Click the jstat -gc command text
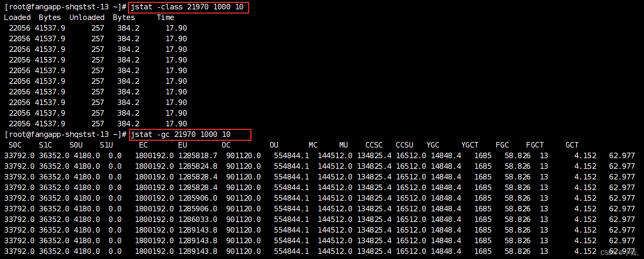The height and width of the screenshot is (259, 644). [x=181, y=135]
